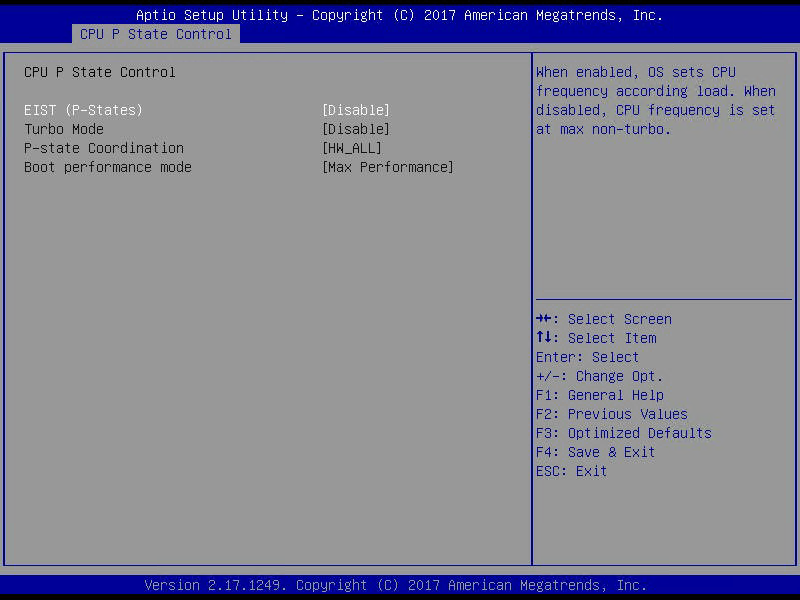Click the up-down arrows Select Item icon
800x600 pixels.
[544, 338]
